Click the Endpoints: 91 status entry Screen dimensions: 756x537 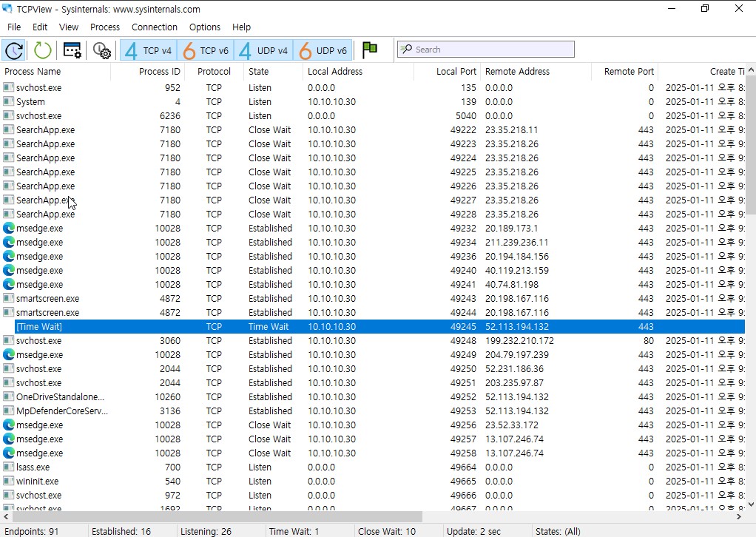[32, 531]
